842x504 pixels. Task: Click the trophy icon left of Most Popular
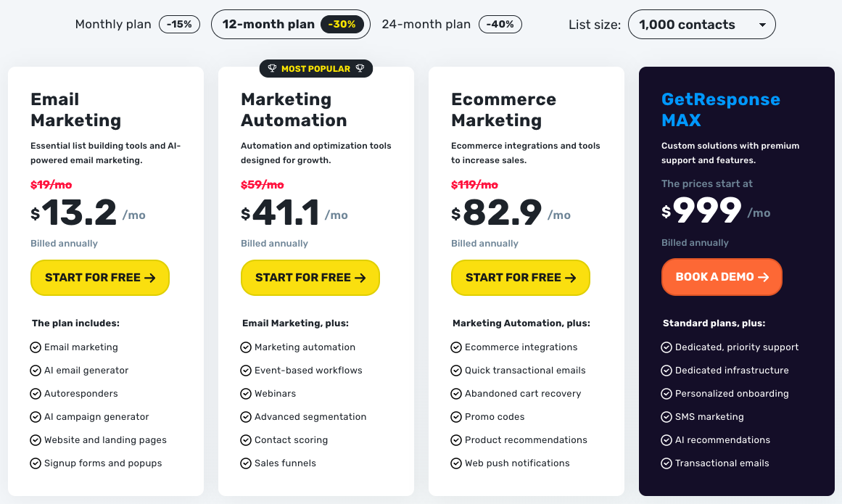click(272, 69)
